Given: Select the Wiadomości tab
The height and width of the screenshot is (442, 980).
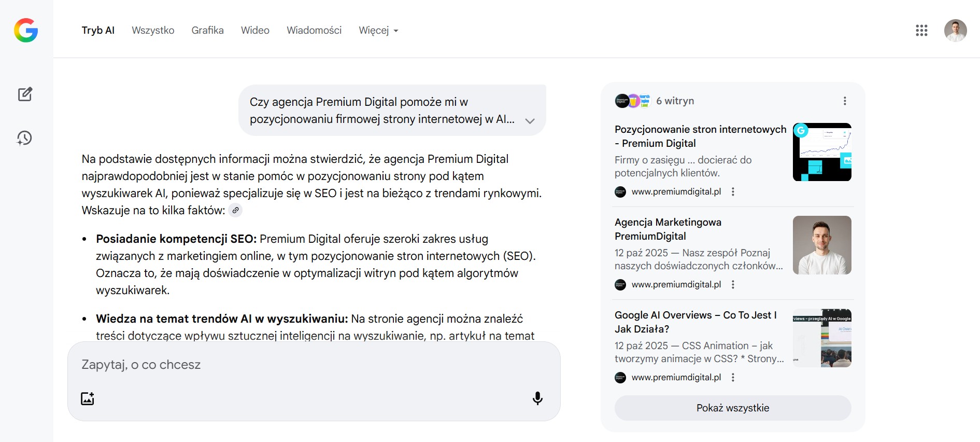Looking at the screenshot, I should pyautogui.click(x=314, y=31).
